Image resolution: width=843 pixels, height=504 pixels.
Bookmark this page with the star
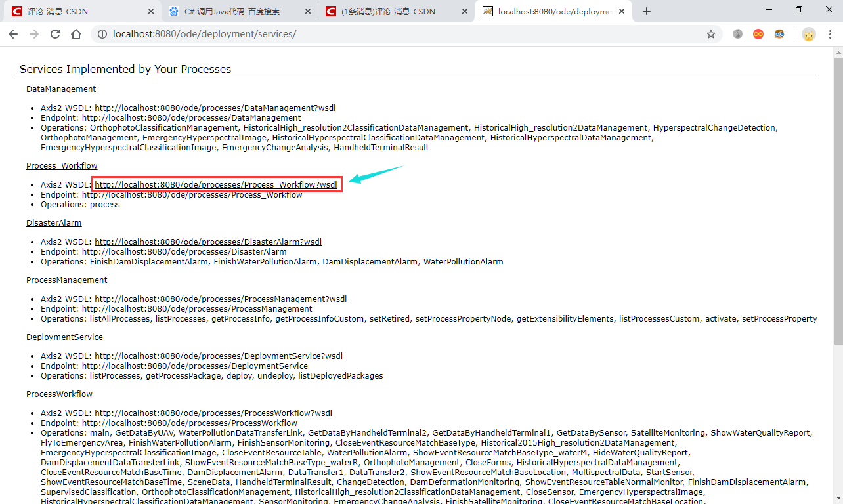(711, 33)
